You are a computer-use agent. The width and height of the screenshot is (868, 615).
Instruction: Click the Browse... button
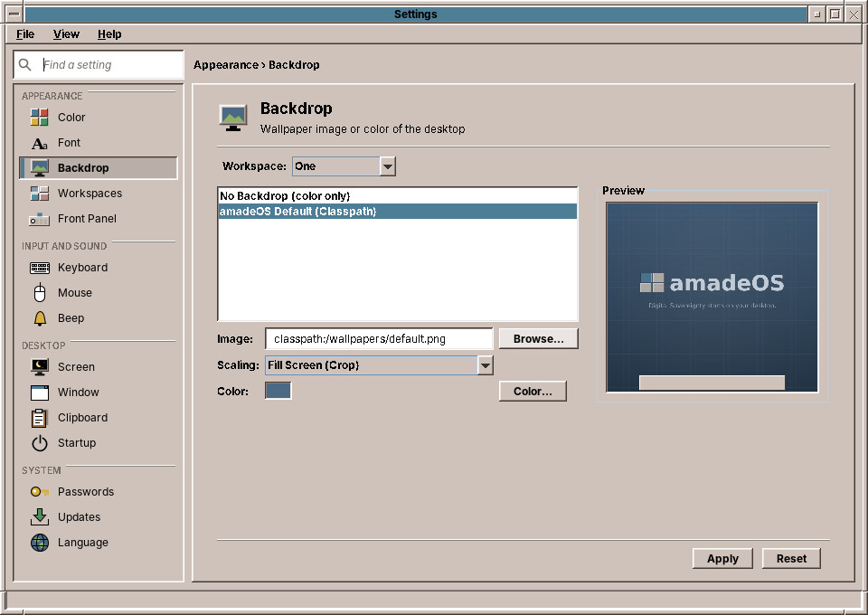click(x=539, y=339)
